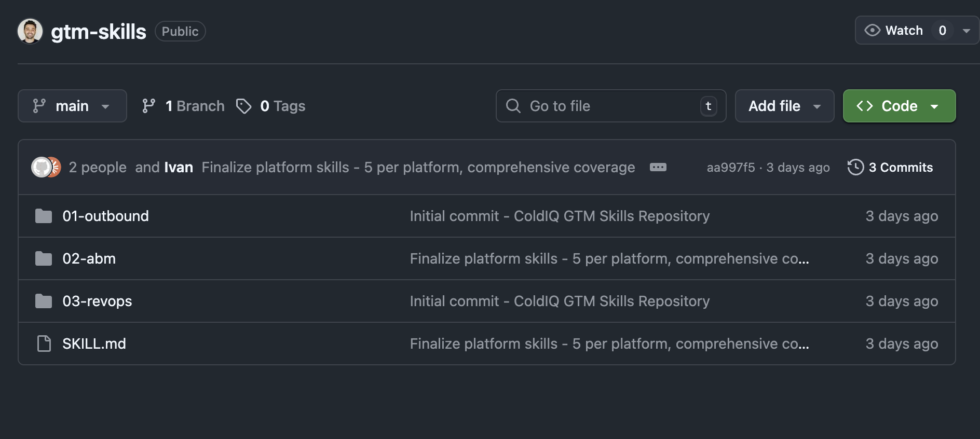Click the eye icon in Watch button
The width and height of the screenshot is (980, 439).
click(873, 31)
